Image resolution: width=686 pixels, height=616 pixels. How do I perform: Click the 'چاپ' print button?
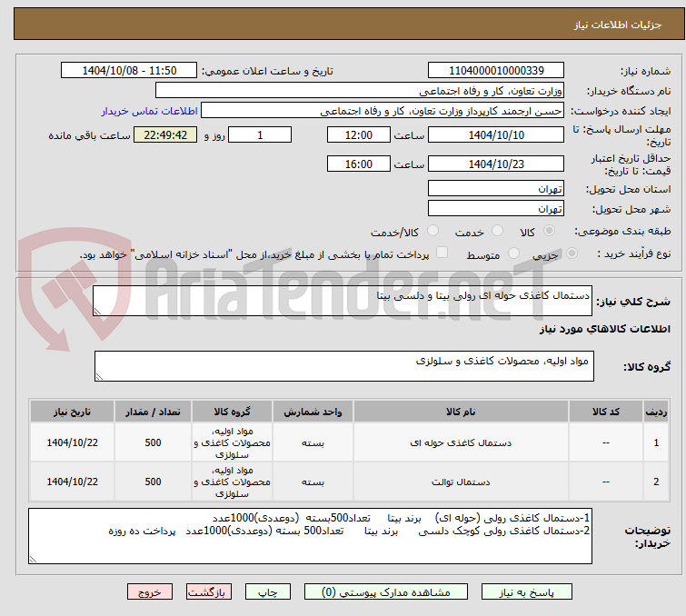coord(268,592)
